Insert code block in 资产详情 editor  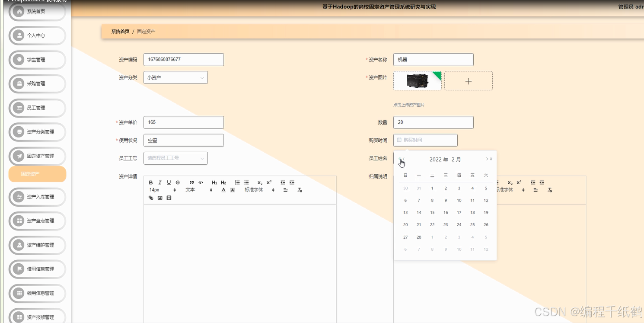(x=201, y=182)
